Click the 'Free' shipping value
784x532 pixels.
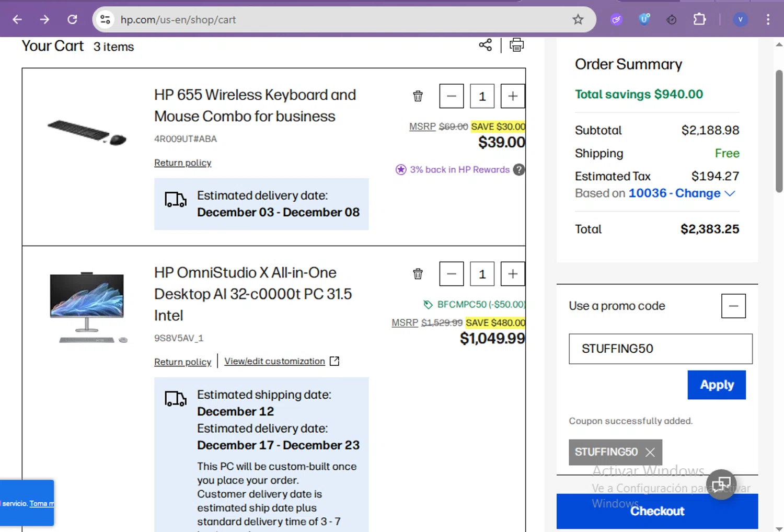click(x=727, y=153)
